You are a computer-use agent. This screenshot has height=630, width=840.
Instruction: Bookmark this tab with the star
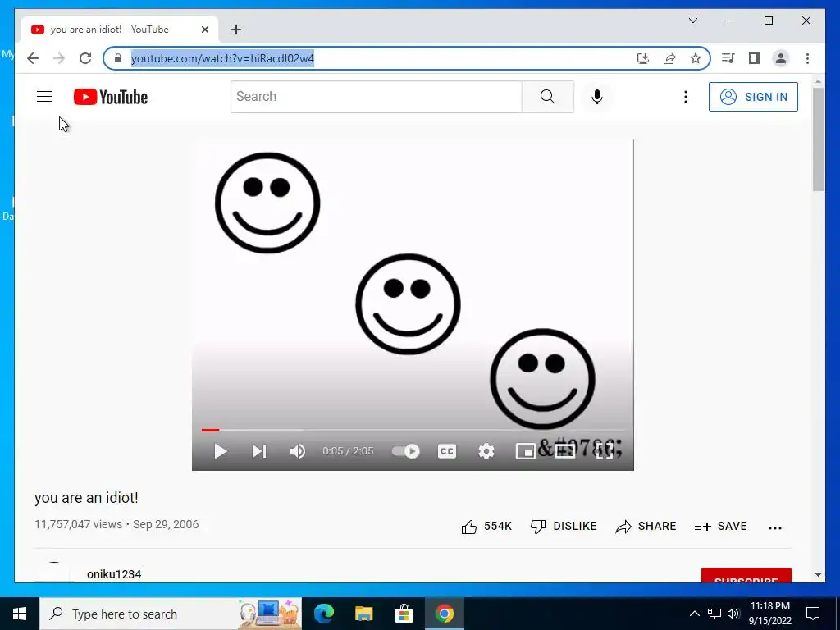pyautogui.click(x=696, y=58)
